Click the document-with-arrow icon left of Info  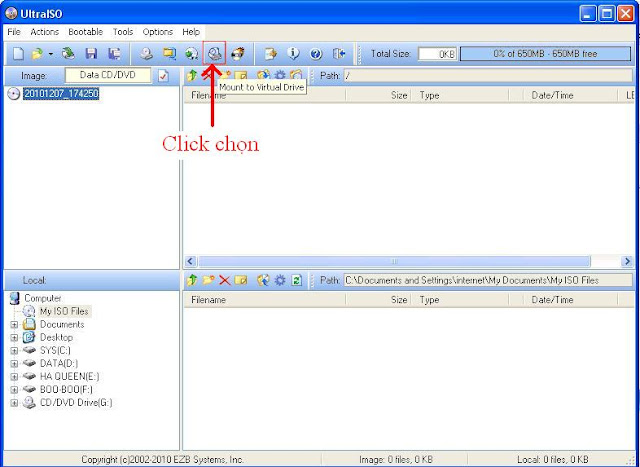click(270, 53)
